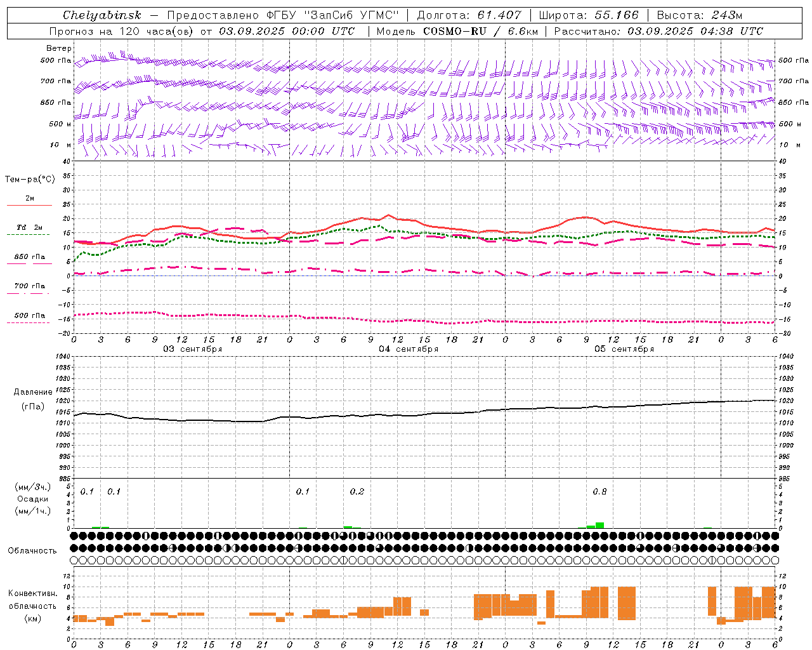Viewport: 812px width, 650px height.
Task: Click the 'Ветер' wind panel label
Action: point(59,48)
